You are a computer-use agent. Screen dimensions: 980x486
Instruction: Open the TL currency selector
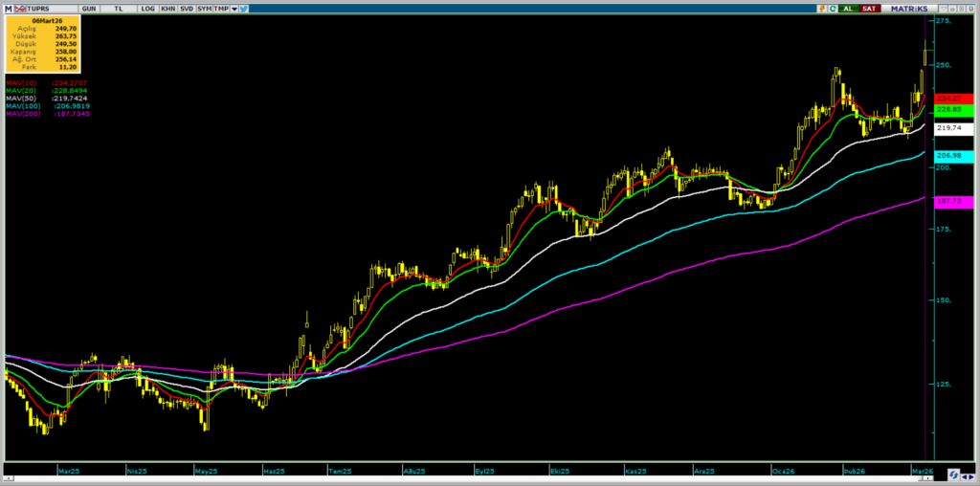click(118, 8)
